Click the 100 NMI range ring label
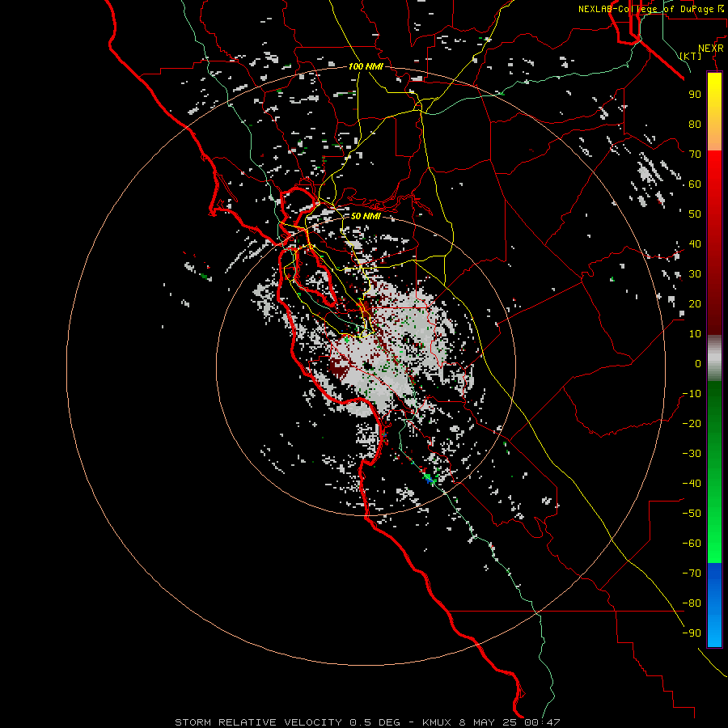 click(366, 66)
